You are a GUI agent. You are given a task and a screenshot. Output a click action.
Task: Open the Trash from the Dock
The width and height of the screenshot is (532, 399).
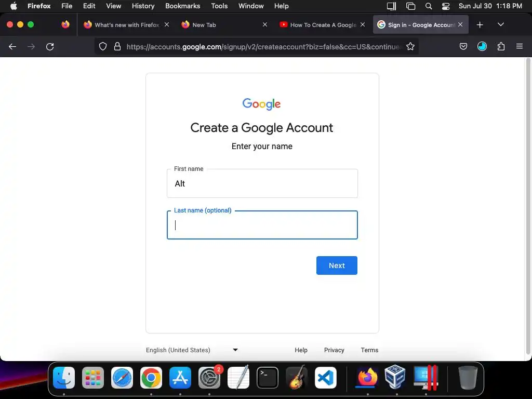tap(468, 378)
